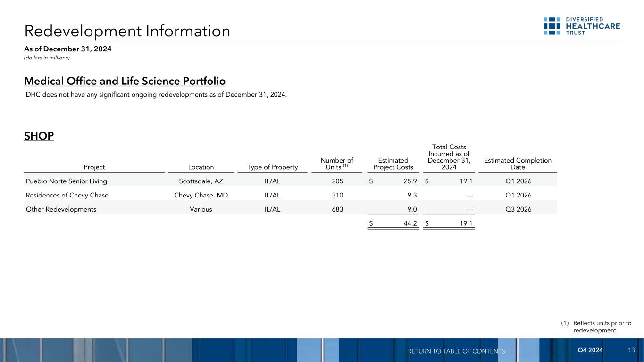Click the Redevelopment Information page title
The image size is (644, 362).
pyautogui.click(x=127, y=31)
